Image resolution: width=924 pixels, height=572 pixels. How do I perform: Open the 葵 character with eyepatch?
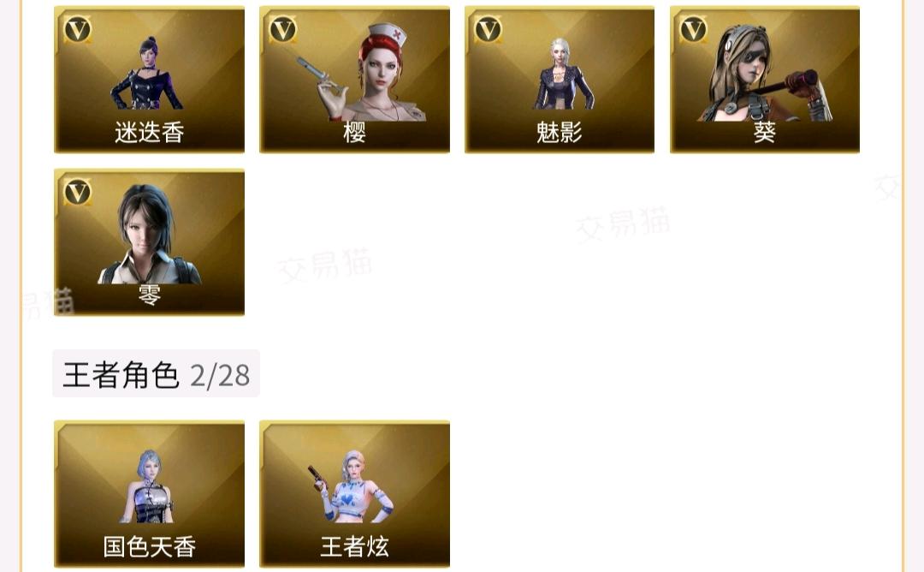coord(765,73)
